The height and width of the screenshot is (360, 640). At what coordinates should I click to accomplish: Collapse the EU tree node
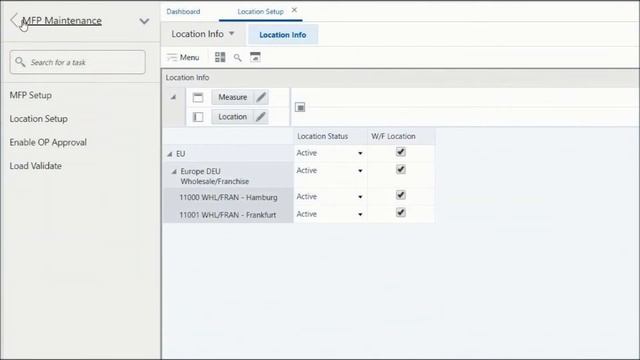(170, 154)
